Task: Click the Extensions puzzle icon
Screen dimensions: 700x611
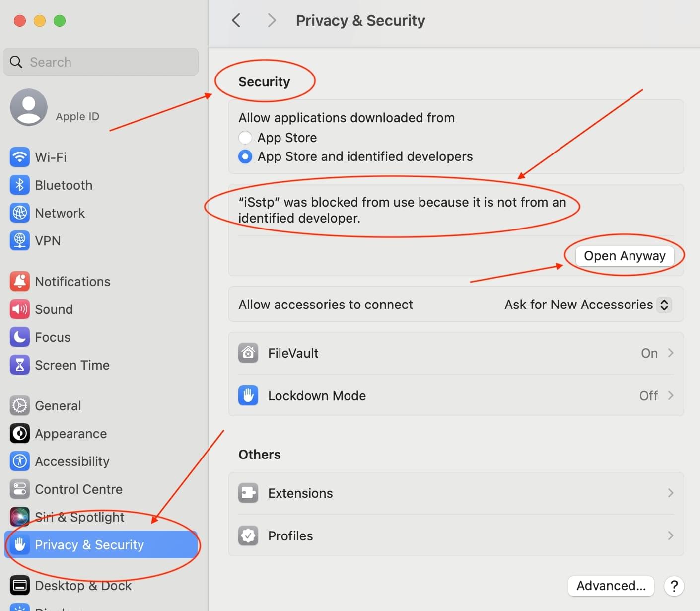Action: pos(248,493)
